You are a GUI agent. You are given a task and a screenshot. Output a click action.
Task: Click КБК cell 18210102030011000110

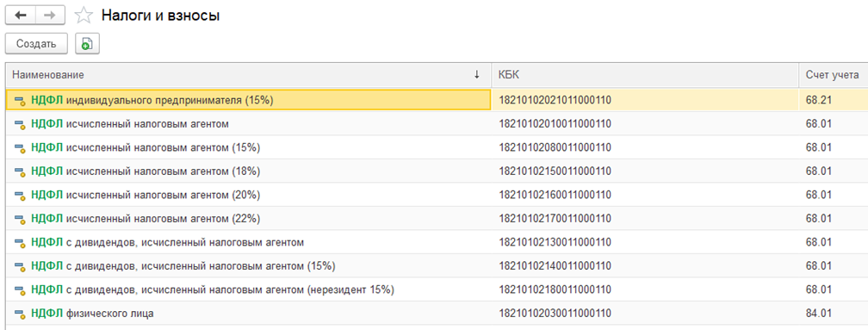pyautogui.click(x=555, y=314)
